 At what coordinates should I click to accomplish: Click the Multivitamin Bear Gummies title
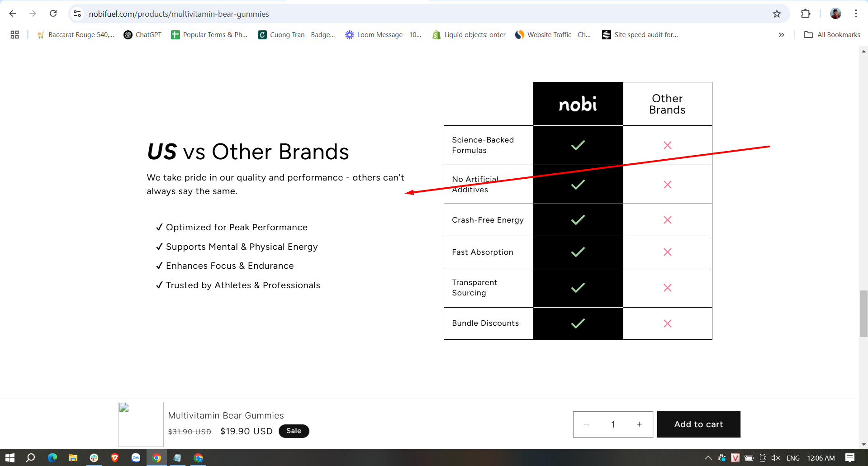point(226,415)
